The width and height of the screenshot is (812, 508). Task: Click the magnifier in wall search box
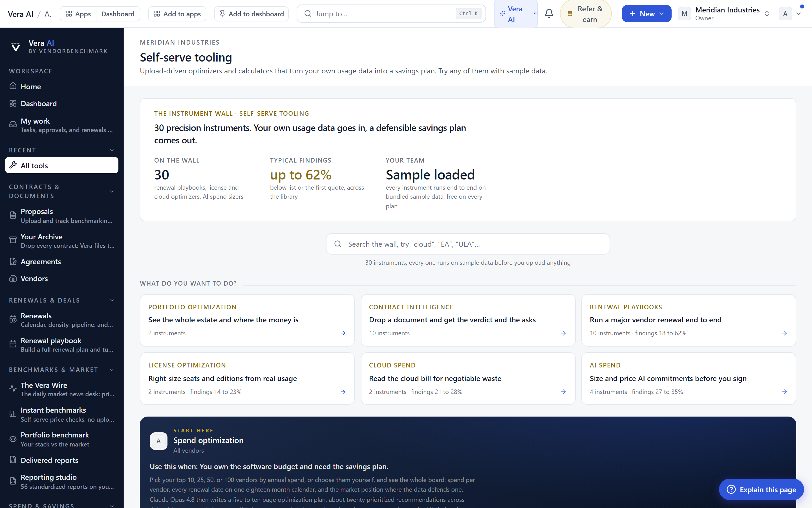tap(337, 244)
